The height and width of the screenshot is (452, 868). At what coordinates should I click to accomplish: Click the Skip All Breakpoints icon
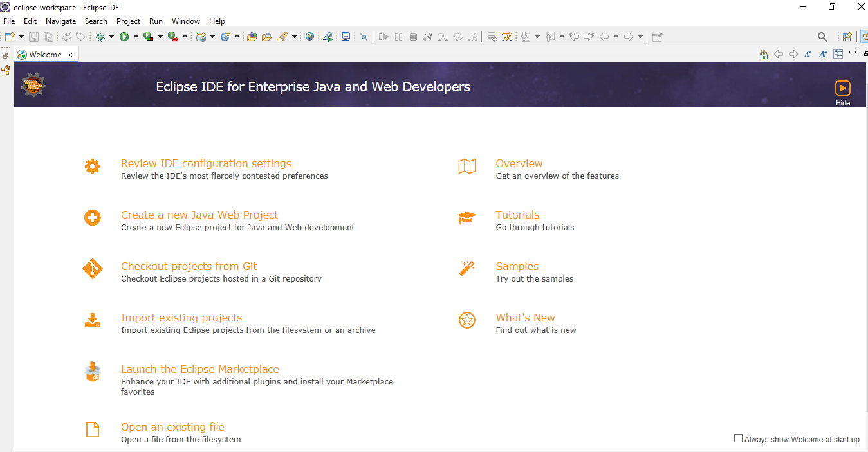point(364,37)
